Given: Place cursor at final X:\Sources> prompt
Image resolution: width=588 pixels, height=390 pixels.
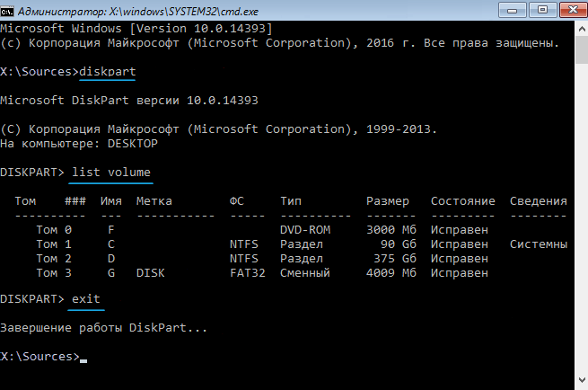Looking at the screenshot, I should click(x=83, y=357).
